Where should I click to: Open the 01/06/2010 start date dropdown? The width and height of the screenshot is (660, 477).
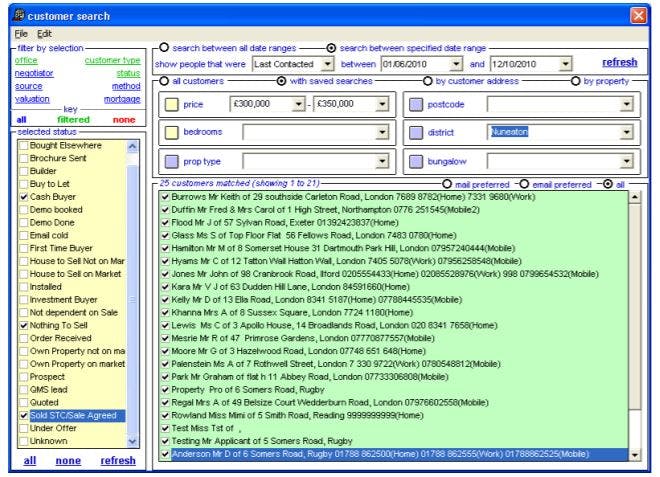coord(456,64)
